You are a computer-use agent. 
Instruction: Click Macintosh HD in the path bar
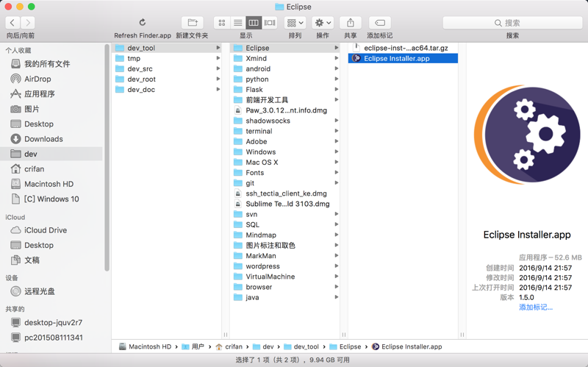pos(145,346)
